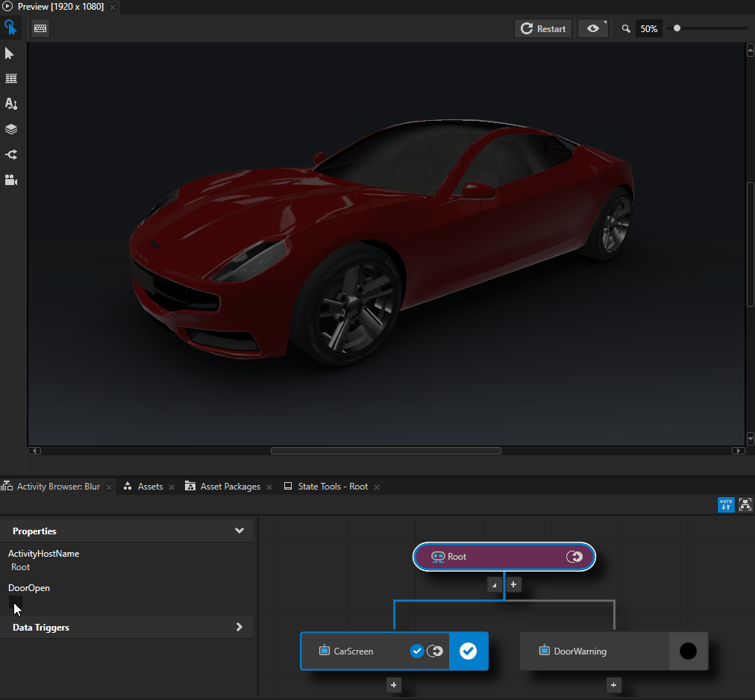Activate the camera tool in sidebar
This screenshot has width=755, height=700.
click(x=10, y=179)
